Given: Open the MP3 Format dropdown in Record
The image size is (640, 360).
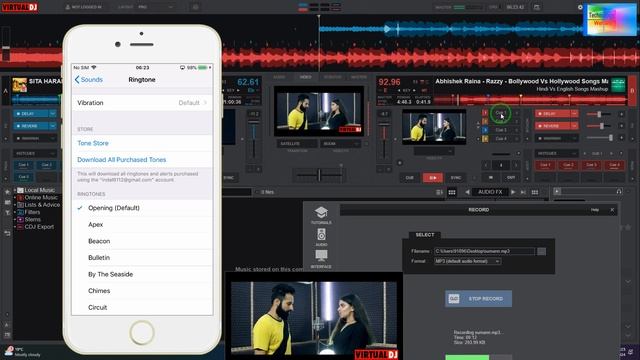Looking at the screenshot, I should 467,261.
